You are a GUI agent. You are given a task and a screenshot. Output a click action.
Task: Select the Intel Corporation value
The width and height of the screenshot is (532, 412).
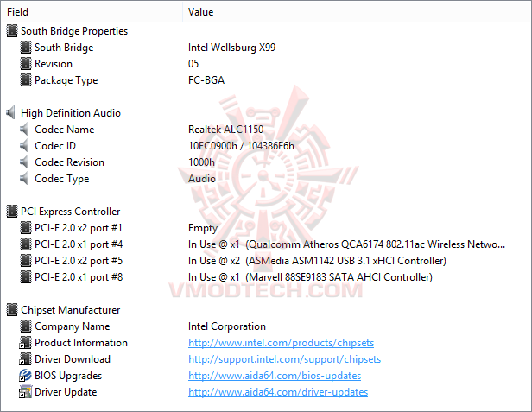pyautogui.click(x=227, y=326)
